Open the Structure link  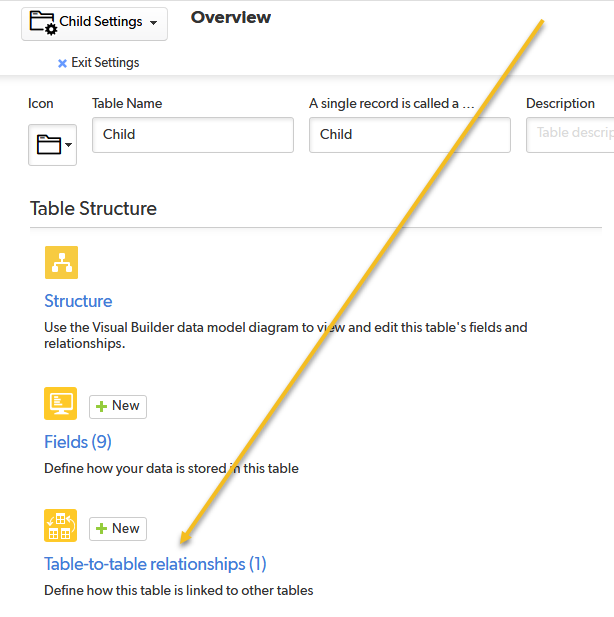(x=78, y=301)
